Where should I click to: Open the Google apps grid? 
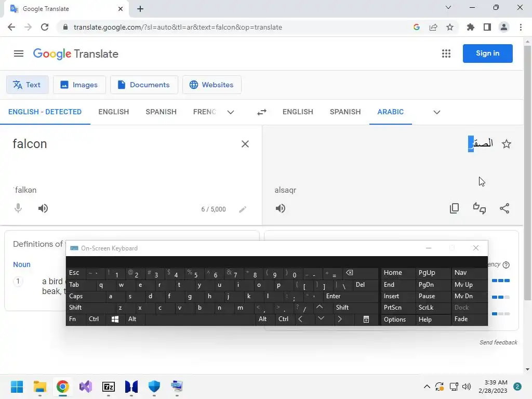pyautogui.click(x=446, y=54)
